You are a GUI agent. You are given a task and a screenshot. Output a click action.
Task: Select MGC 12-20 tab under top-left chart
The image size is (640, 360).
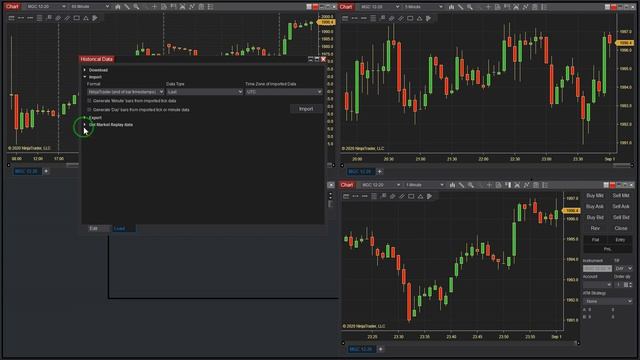pyautogui.click(x=27, y=171)
